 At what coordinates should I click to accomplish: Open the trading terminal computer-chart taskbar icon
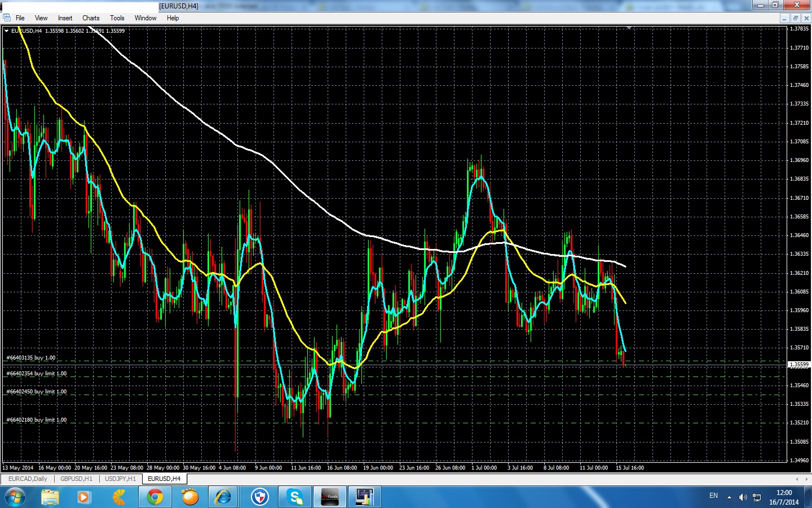[x=364, y=497]
